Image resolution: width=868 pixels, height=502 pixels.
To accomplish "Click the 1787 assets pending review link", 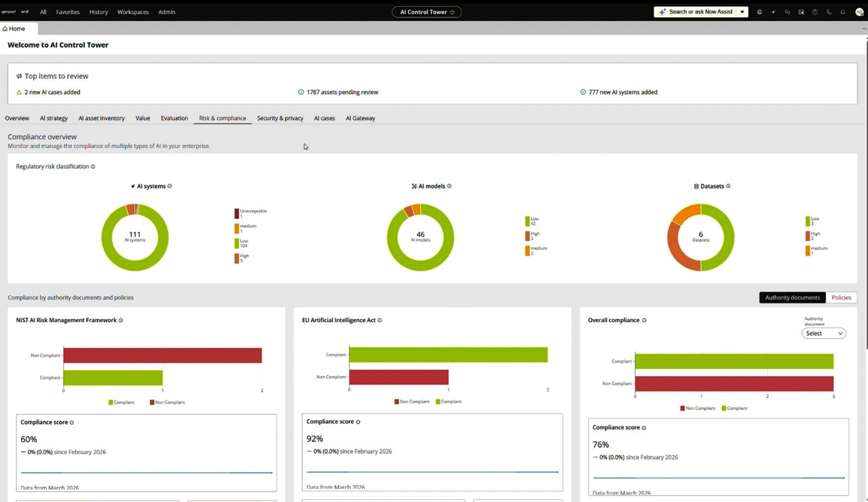I will 342,92.
